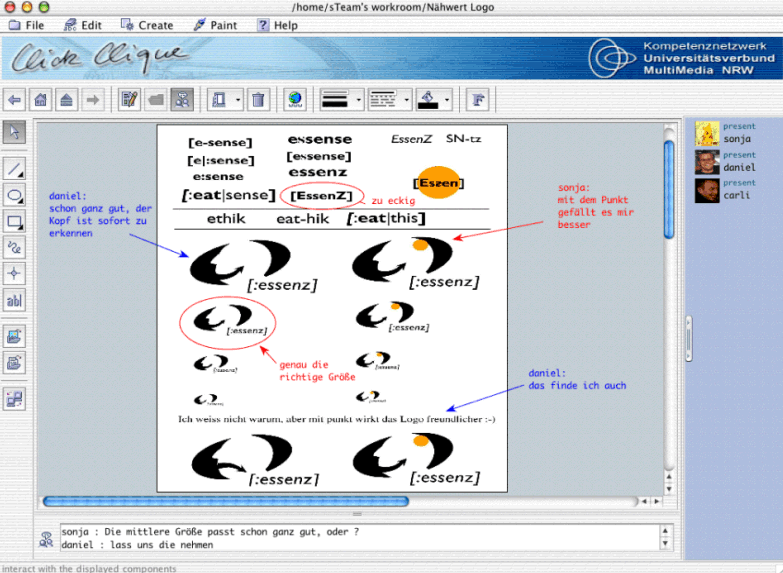Select user carli in the presence list
The image size is (783, 573).
pos(737,194)
